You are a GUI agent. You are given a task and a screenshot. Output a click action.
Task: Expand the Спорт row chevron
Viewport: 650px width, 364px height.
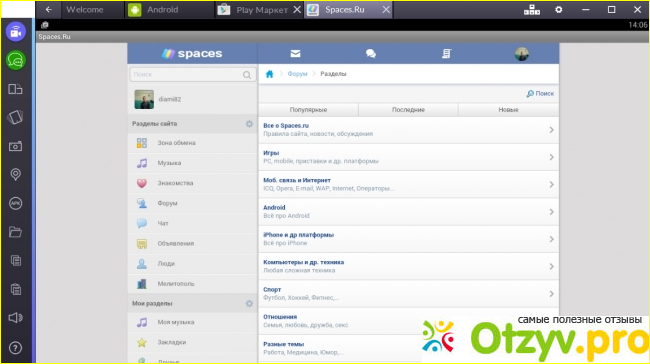point(551,294)
